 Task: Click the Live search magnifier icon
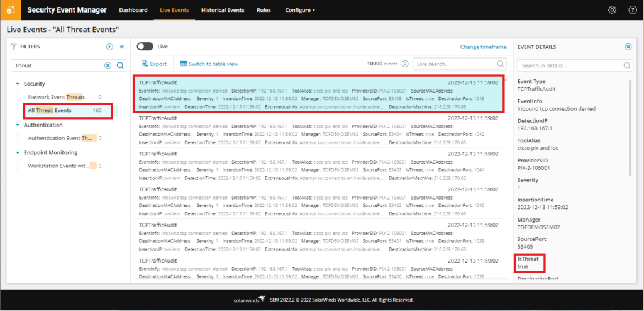(x=500, y=64)
